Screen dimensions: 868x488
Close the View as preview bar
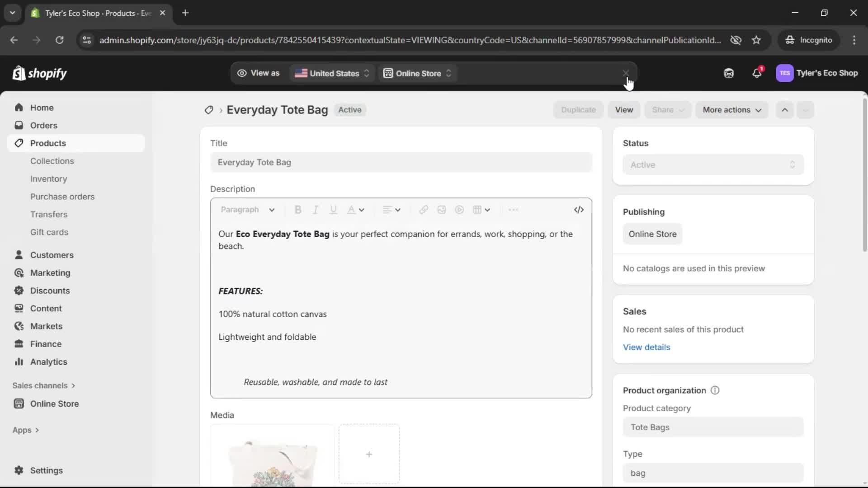point(626,73)
